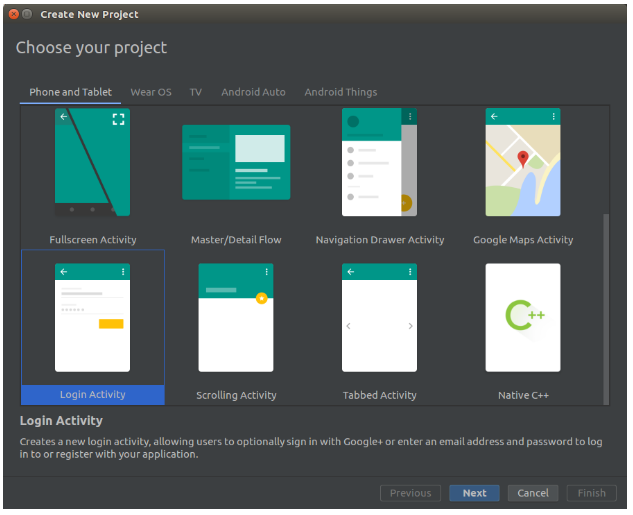Pick the Google Maps Activity icon
633x515 pixels.
523,162
